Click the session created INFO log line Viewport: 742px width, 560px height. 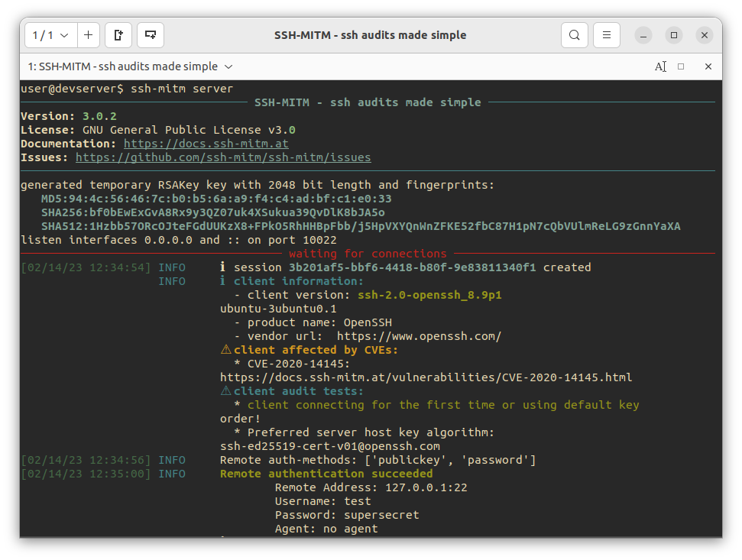(405, 267)
